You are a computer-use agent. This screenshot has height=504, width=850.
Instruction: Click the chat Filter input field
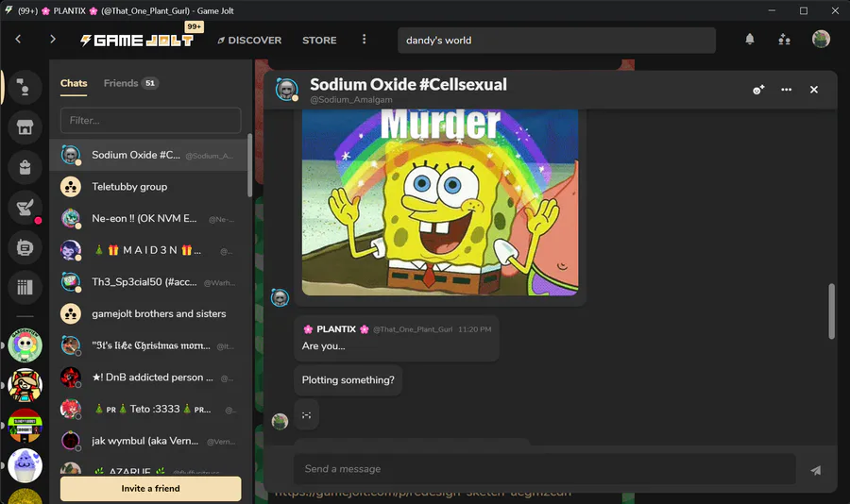click(x=151, y=120)
